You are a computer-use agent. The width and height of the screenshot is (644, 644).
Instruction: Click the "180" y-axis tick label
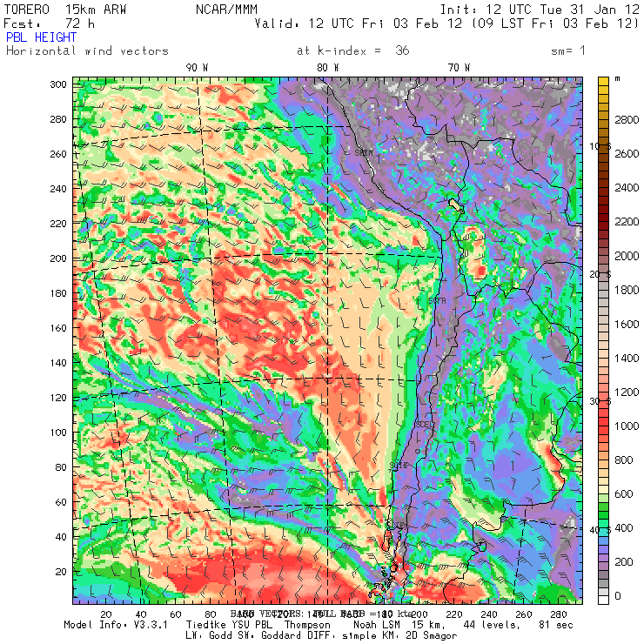(x=58, y=293)
